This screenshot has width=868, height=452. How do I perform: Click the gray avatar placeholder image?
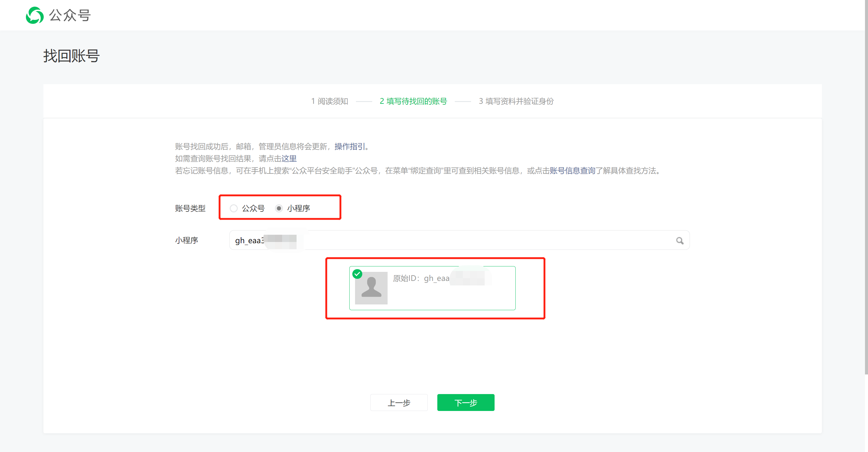pyautogui.click(x=371, y=288)
